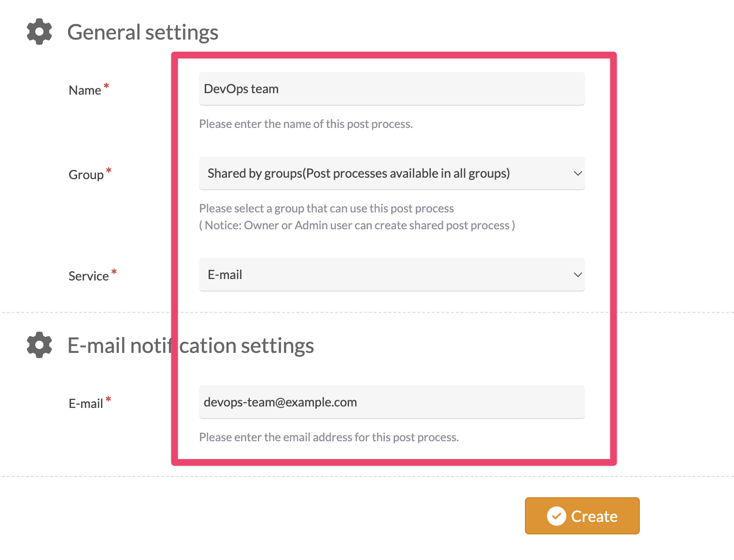Click the hint 'Please enter the name of this post process.'
Viewport: 734px width, 560px height.
tap(306, 124)
